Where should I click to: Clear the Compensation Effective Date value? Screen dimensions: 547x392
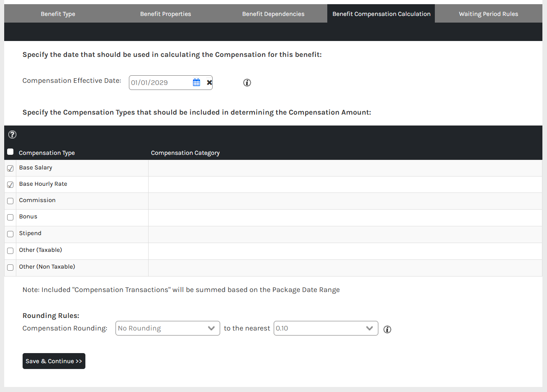(x=209, y=82)
